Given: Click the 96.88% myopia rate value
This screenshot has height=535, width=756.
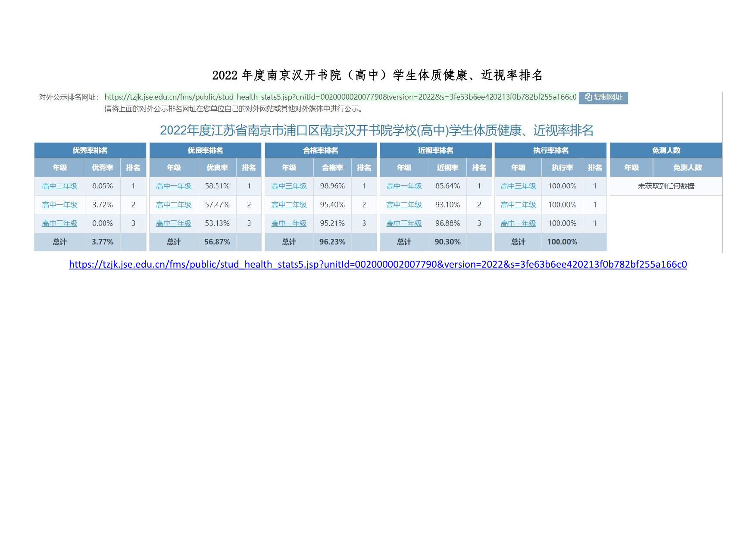Looking at the screenshot, I should 447,223.
